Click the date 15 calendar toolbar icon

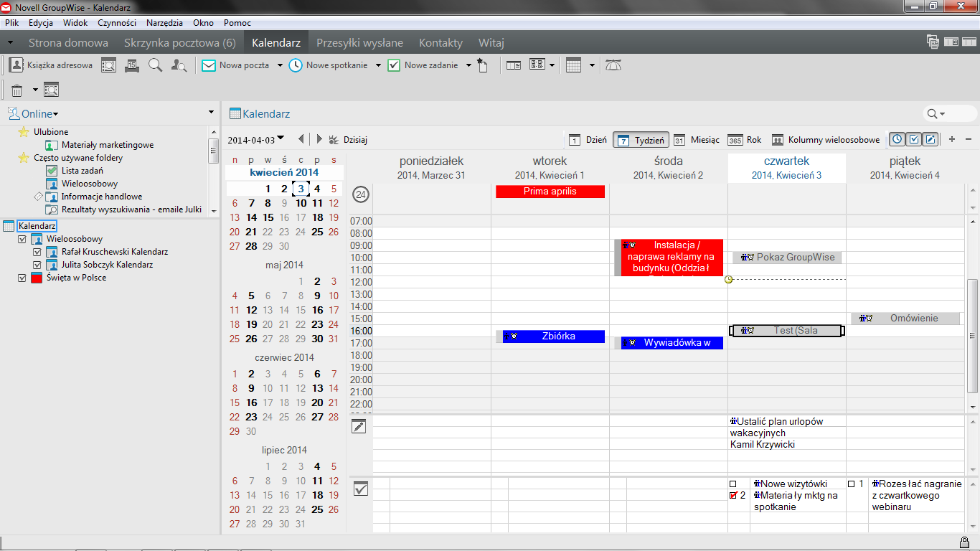coord(131,65)
